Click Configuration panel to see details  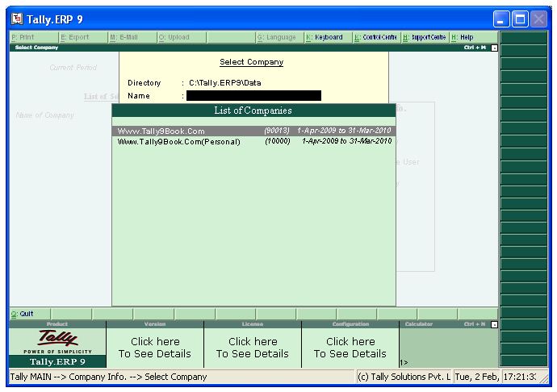click(x=350, y=348)
